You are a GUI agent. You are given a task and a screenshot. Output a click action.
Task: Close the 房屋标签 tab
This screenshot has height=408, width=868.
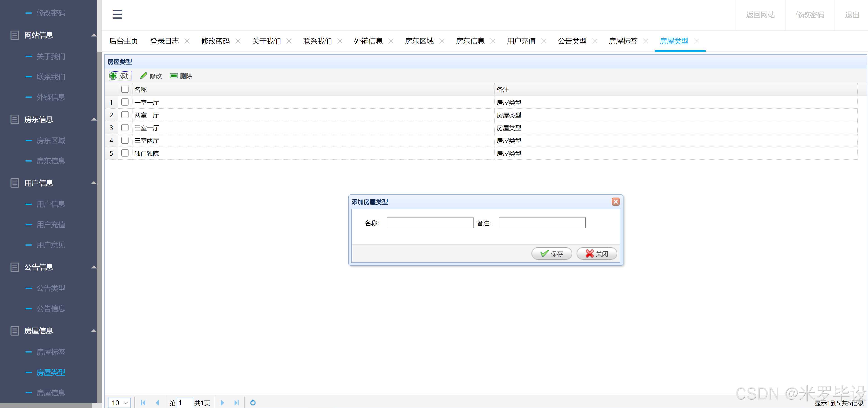pos(646,41)
